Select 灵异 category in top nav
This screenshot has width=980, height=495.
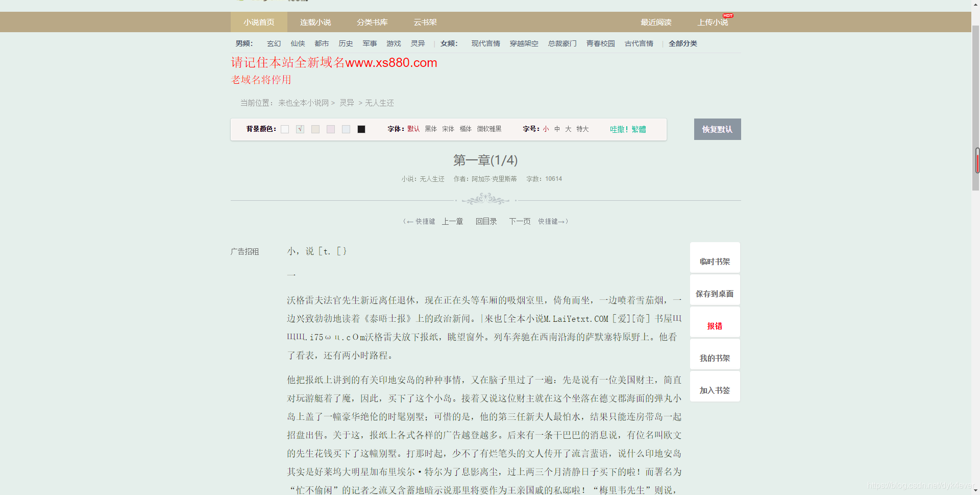point(418,43)
